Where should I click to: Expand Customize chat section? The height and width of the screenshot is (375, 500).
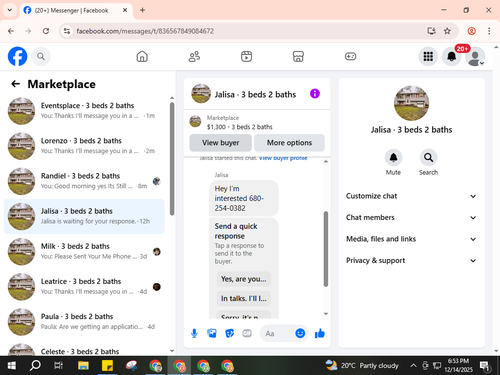point(411,196)
